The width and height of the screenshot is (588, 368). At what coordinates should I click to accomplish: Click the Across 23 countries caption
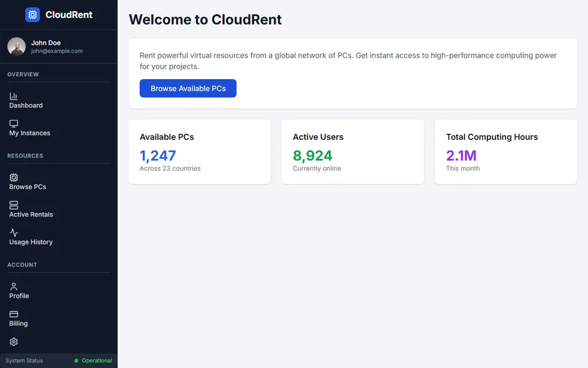170,169
